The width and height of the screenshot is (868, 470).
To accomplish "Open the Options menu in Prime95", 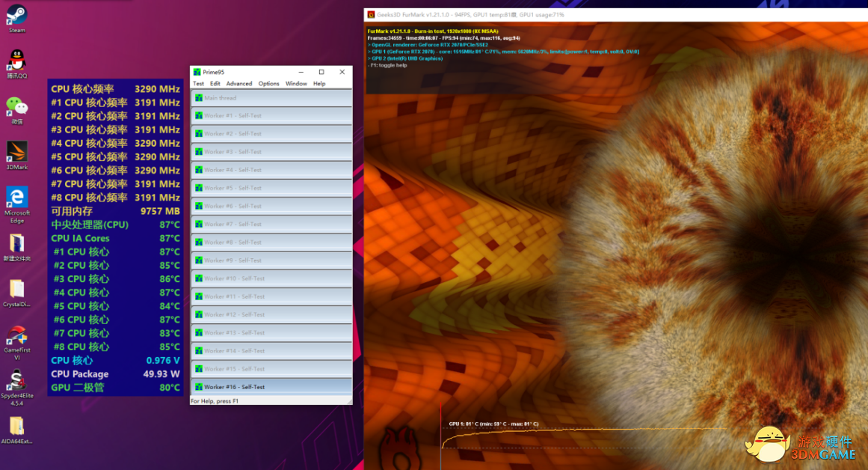I will pos(268,84).
